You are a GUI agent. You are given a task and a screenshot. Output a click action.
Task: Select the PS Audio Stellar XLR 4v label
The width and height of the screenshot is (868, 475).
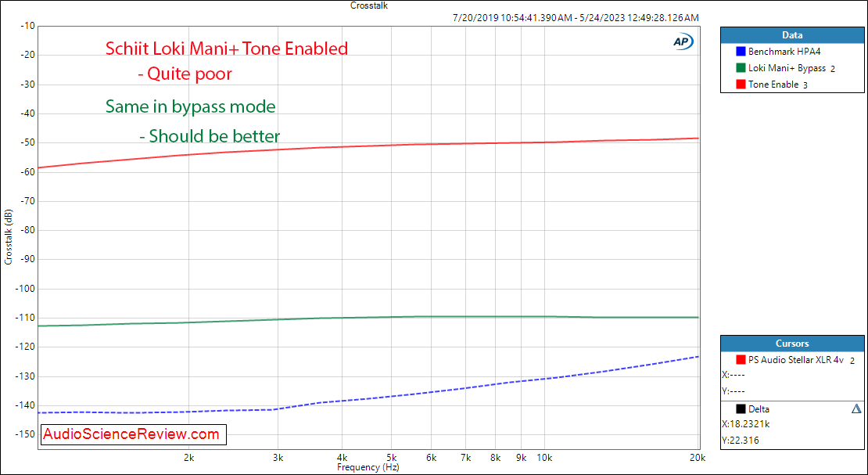point(796,360)
